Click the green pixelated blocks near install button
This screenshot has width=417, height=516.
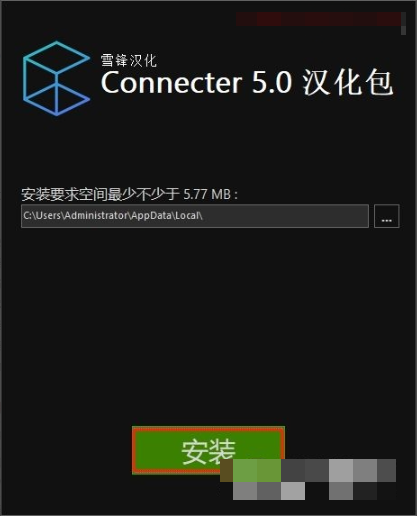[257, 470]
